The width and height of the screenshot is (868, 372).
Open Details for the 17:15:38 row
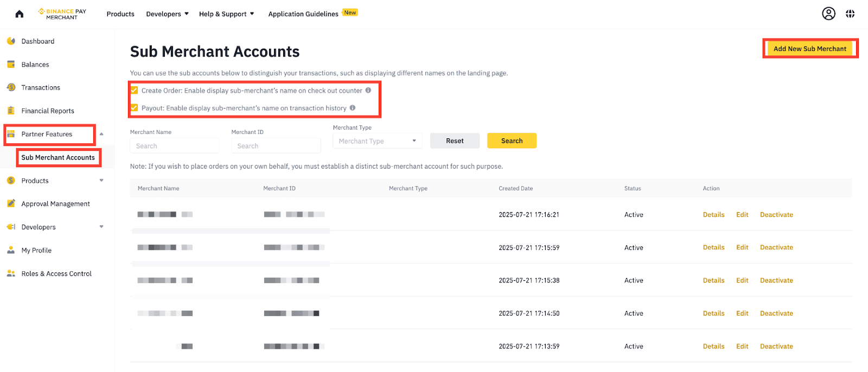click(x=713, y=280)
